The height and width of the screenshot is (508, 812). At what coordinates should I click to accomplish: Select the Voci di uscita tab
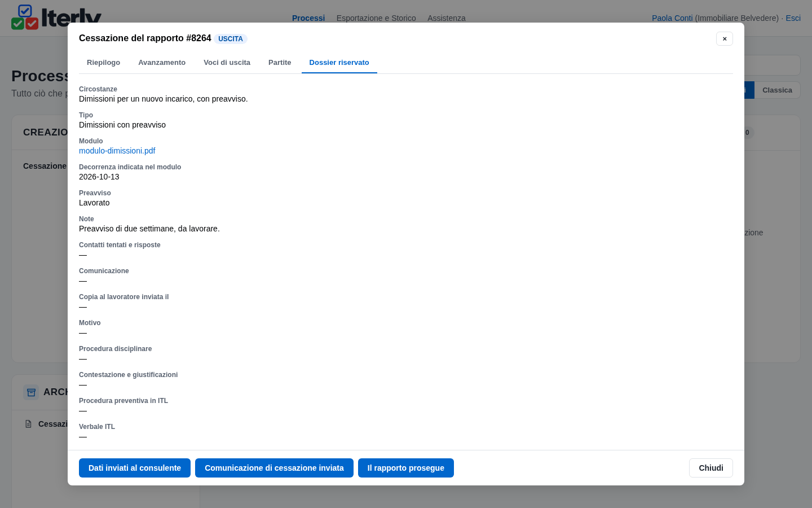click(x=227, y=63)
